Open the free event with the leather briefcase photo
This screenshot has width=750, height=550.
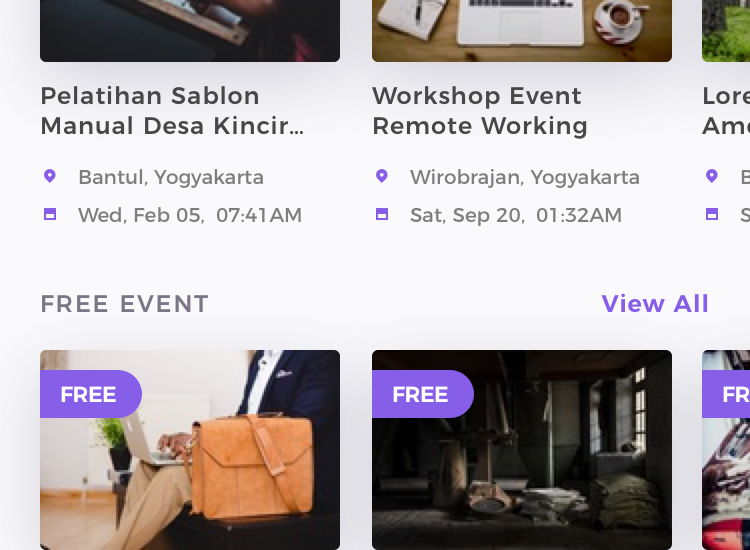(190, 450)
